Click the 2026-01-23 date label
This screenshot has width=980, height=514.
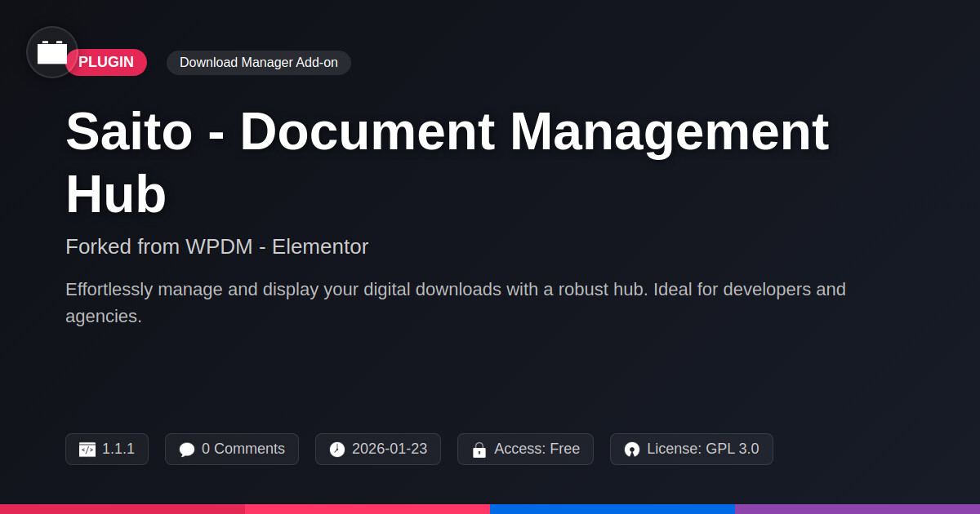(389, 449)
